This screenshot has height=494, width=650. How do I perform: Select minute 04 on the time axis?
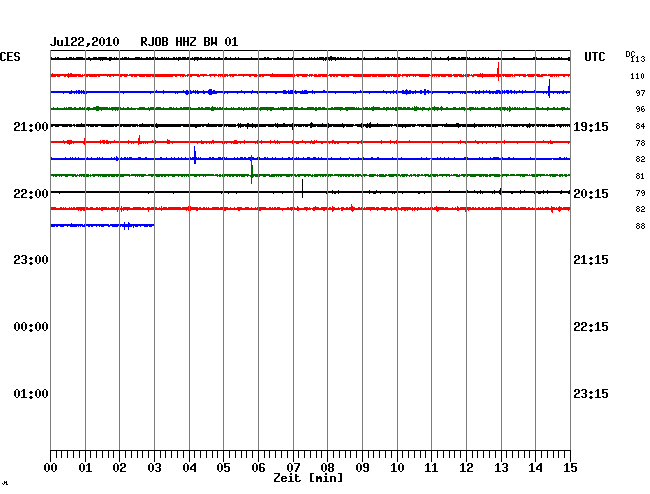coord(189,468)
